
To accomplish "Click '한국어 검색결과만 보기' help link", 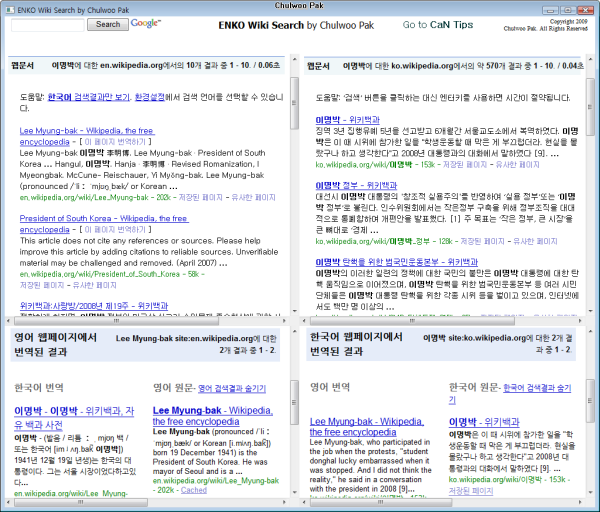I will click(88, 97).
